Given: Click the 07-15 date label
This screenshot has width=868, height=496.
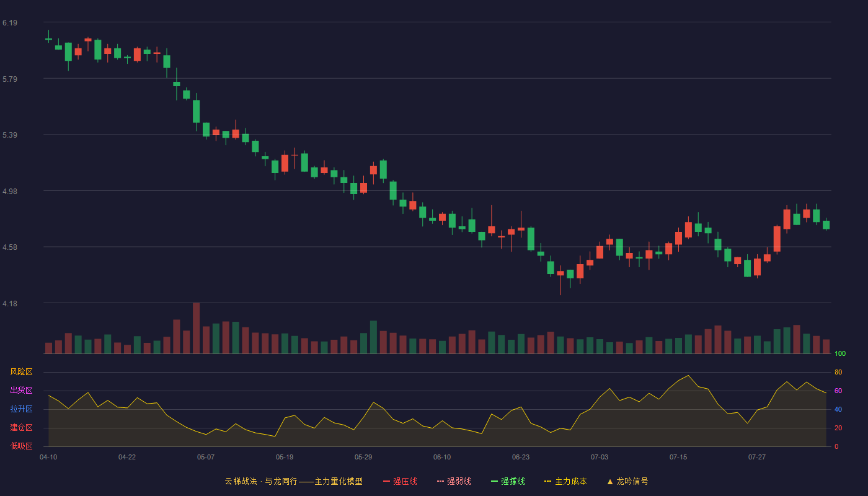Looking at the screenshot, I should click(x=678, y=457).
